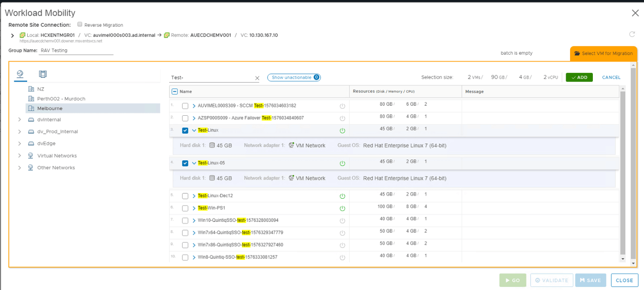This screenshot has height=290, width=644.
Task: Switch to the network view icon in sidebar
Action: click(x=20, y=74)
